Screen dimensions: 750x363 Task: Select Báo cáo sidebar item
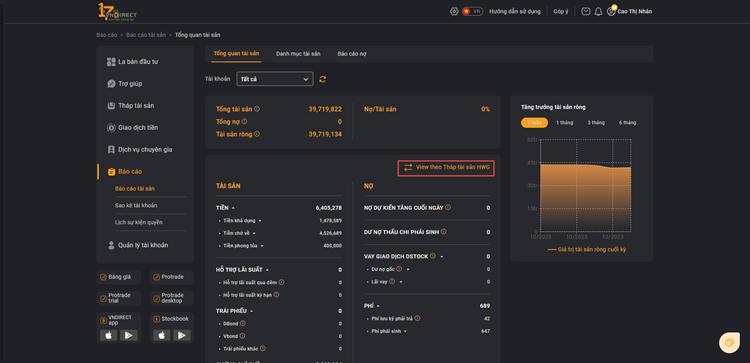(x=125, y=172)
